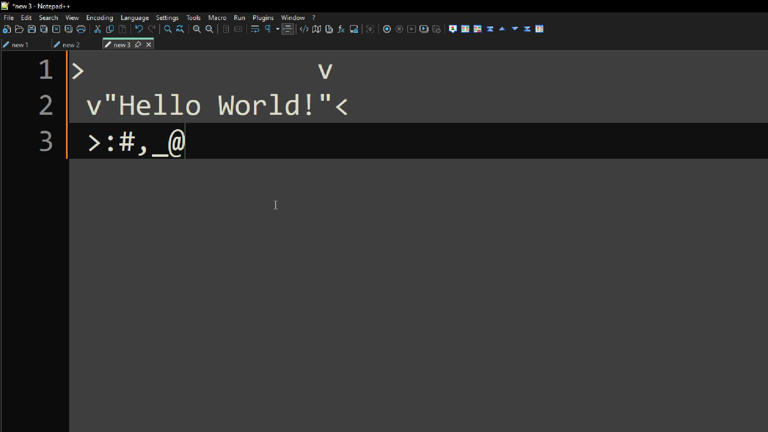Viewport: 768px width, 432px height.
Task: Open the Folder as Workspace icon
Action: (x=354, y=29)
